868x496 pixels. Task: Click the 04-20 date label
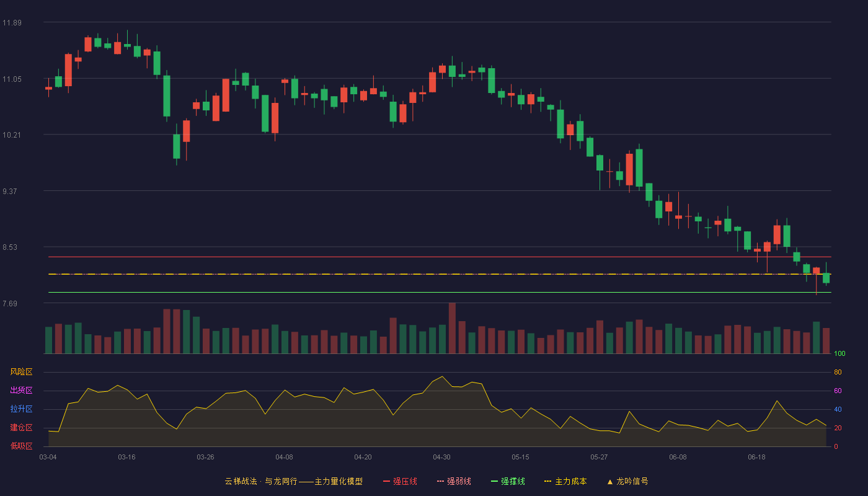pos(363,457)
